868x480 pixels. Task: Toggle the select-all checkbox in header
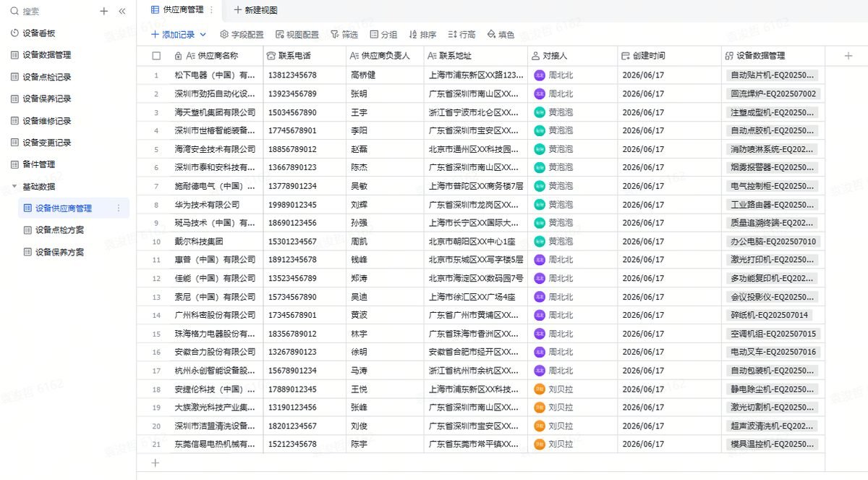156,56
